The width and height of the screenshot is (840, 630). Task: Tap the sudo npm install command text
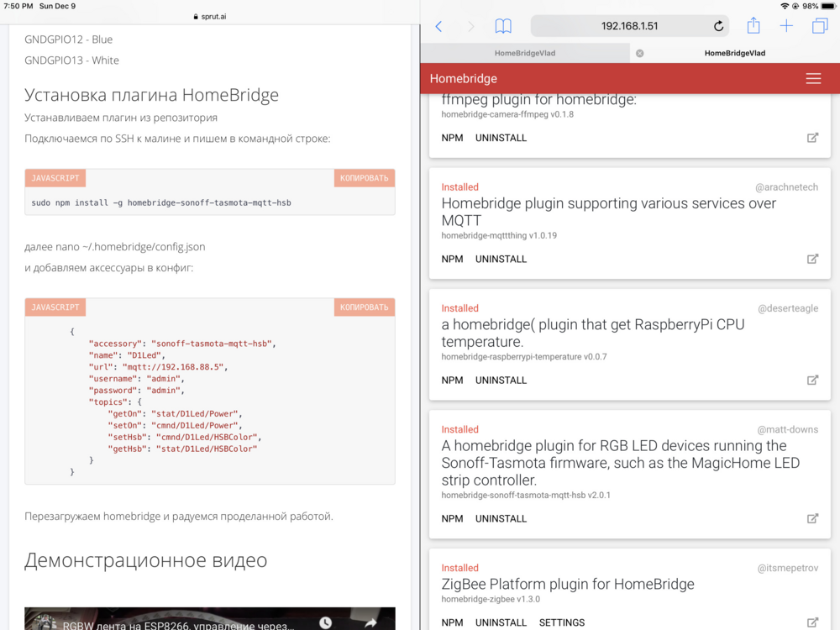[161, 202]
